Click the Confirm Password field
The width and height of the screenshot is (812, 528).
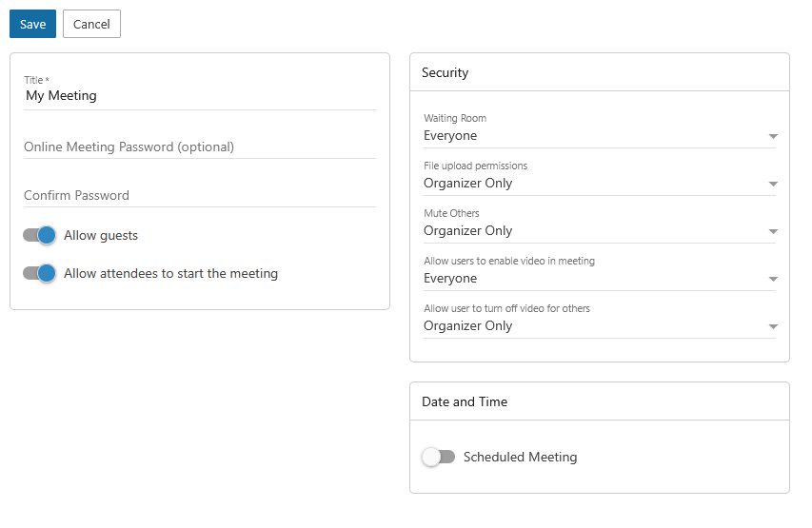(x=199, y=195)
